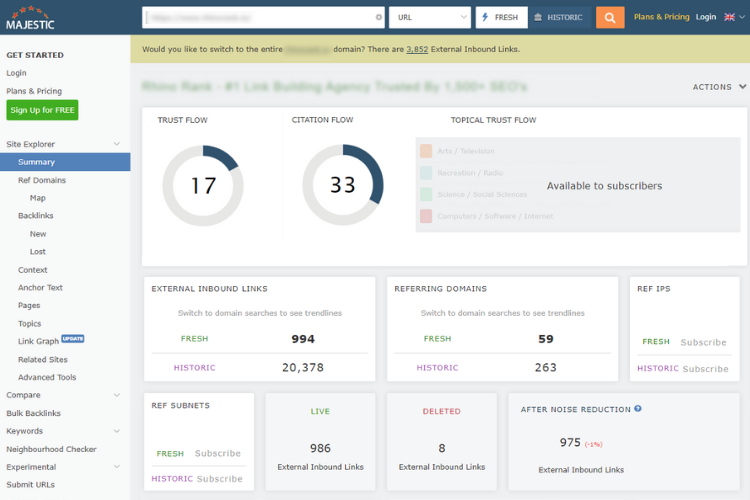Expand the Experimental section

[x=116, y=467]
